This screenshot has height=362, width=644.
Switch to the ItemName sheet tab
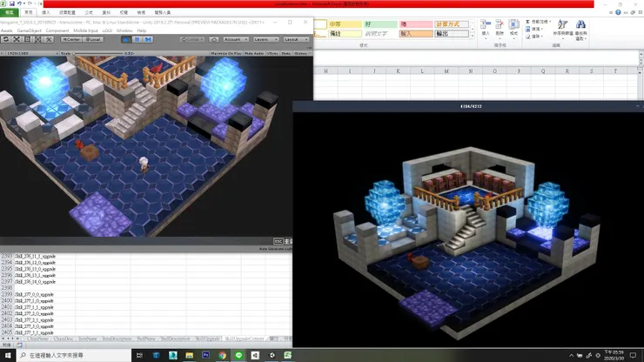pos(88,339)
